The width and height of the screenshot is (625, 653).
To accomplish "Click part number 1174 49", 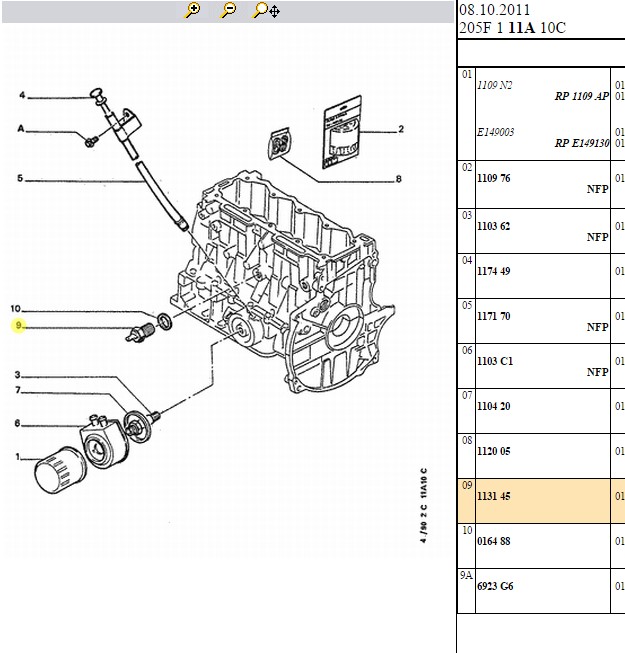I will coord(493,271).
